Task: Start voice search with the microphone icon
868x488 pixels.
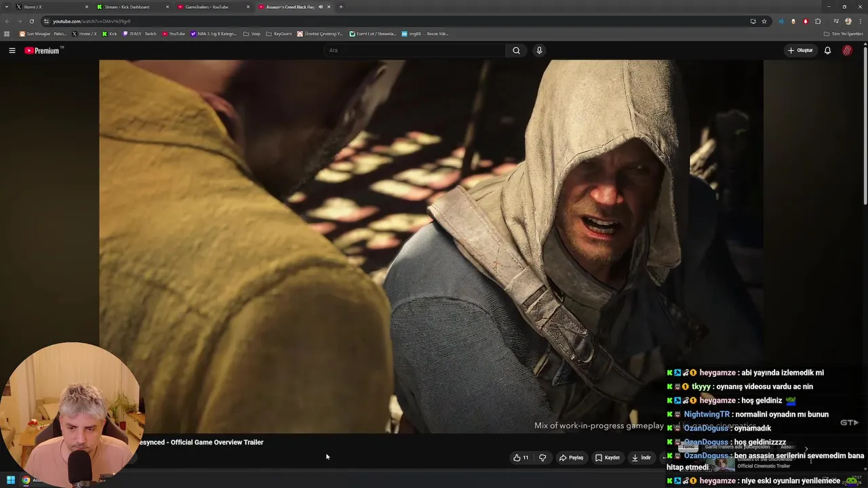Action: pos(539,50)
